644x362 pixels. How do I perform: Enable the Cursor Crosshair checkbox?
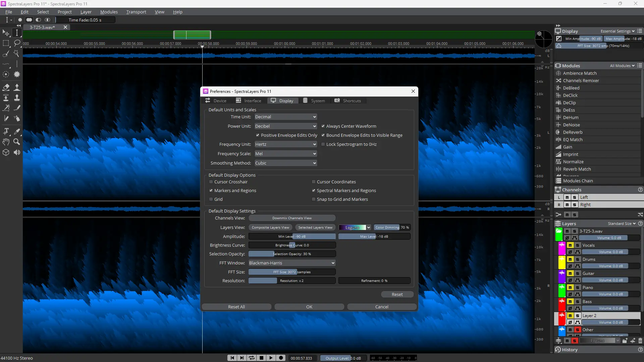[x=211, y=182]
